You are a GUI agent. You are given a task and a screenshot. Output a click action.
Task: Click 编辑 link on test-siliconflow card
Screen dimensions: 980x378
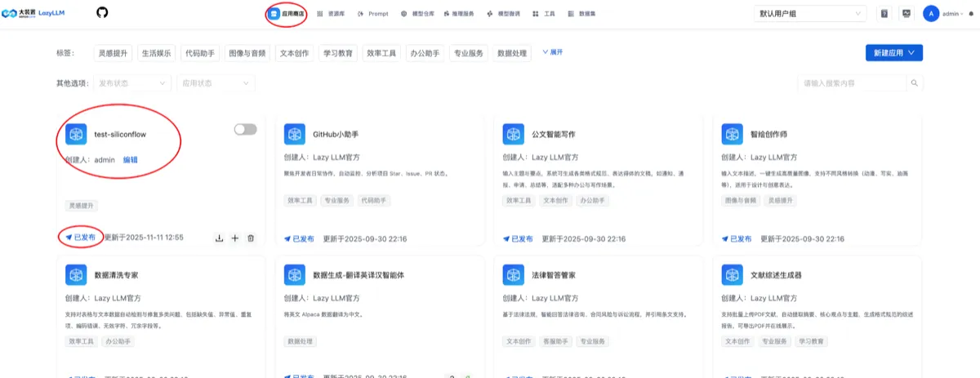click(x=131, y=160)
